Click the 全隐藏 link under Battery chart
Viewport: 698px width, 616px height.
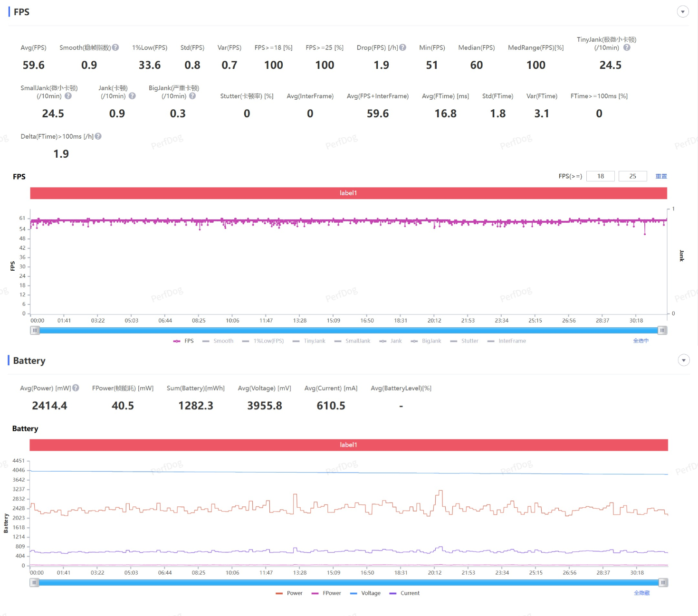tap(641, 593)
